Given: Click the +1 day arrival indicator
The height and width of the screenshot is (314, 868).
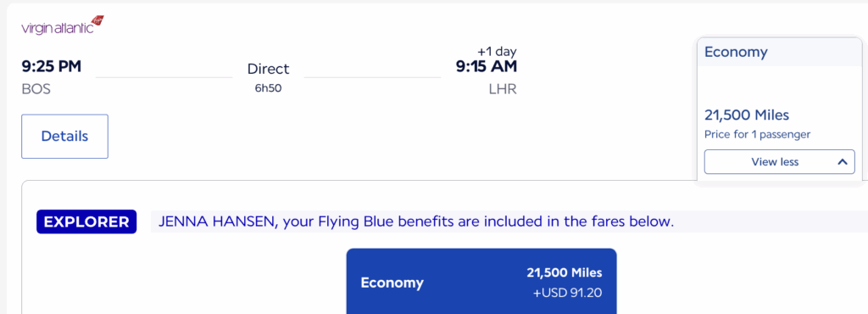Looking at the screenshot, I should point(497,52).
